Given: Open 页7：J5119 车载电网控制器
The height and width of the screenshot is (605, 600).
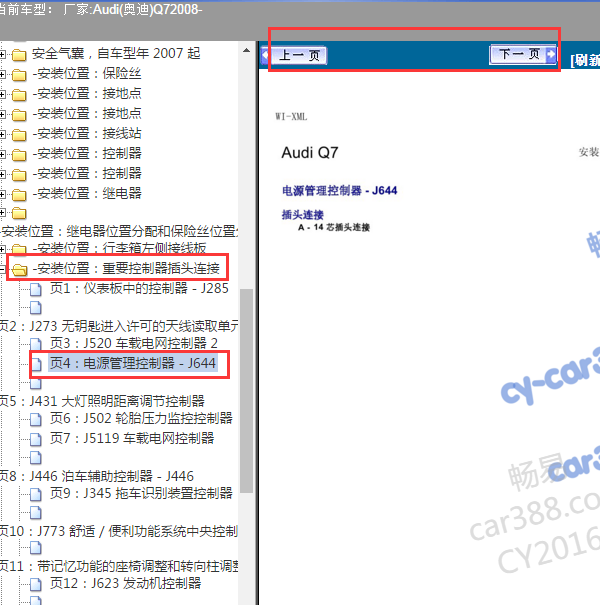Looking at the screenshot, I should coord(132,438).
